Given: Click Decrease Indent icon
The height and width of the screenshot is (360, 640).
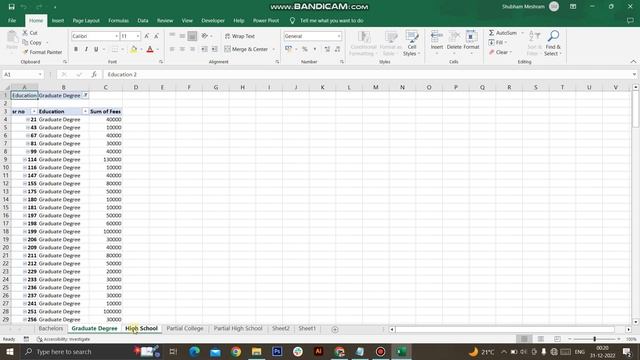Looking at the screenshot, I should 204,49.
